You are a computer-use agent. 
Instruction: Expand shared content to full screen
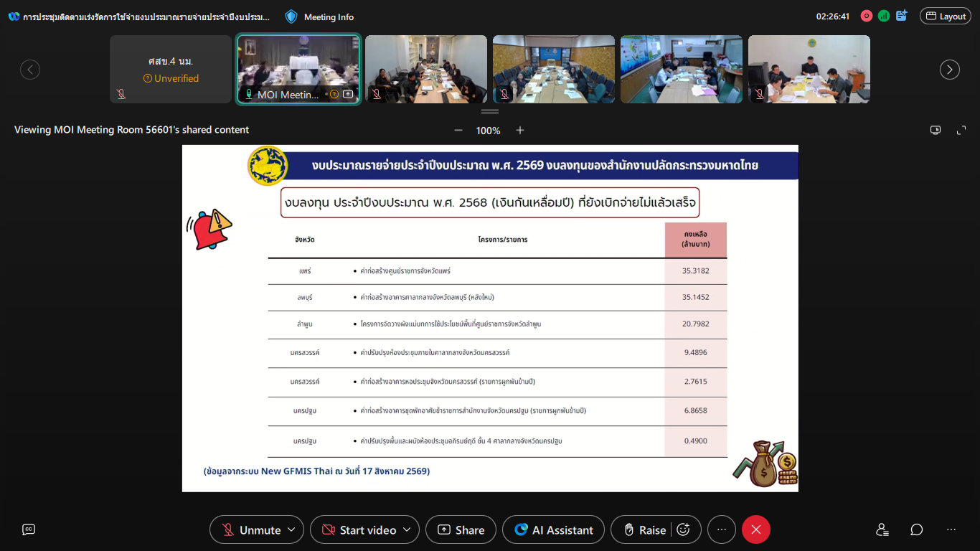pyautogui.click(x=961, y=131)
